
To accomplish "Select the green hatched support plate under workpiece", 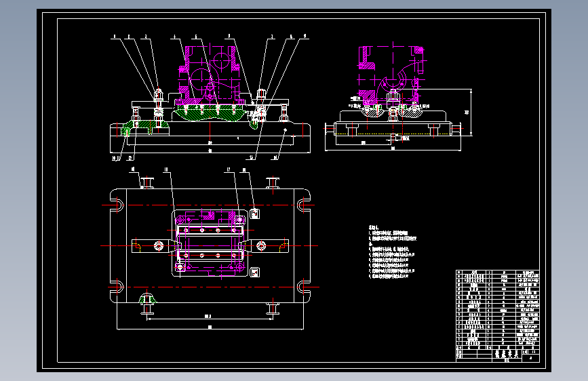I will pyautogui.click(x=210, y=113).
